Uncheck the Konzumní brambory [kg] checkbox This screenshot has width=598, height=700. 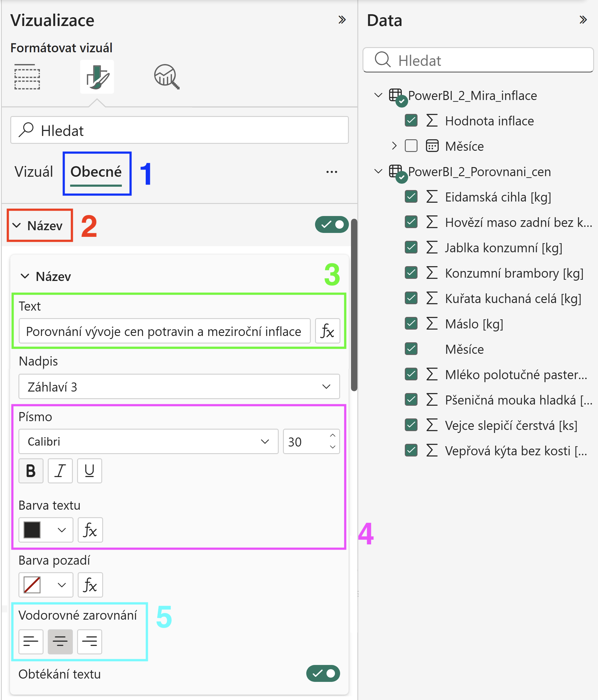click(411, 272)
